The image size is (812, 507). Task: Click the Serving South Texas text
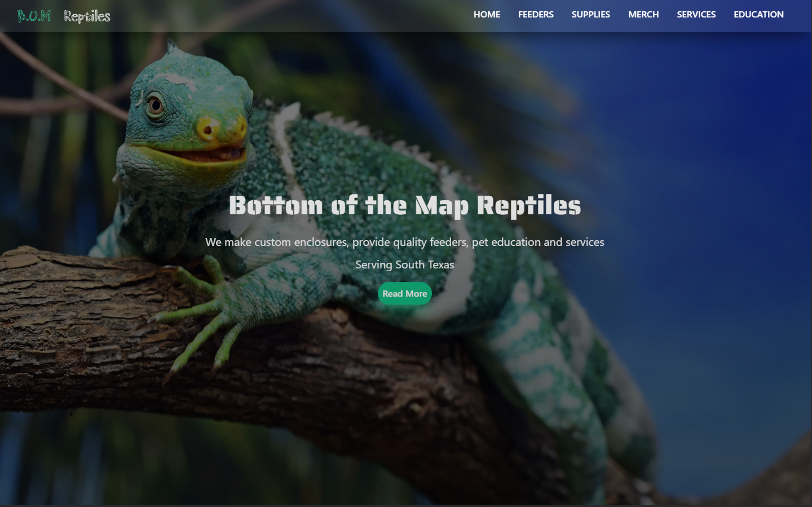point(405,264)
